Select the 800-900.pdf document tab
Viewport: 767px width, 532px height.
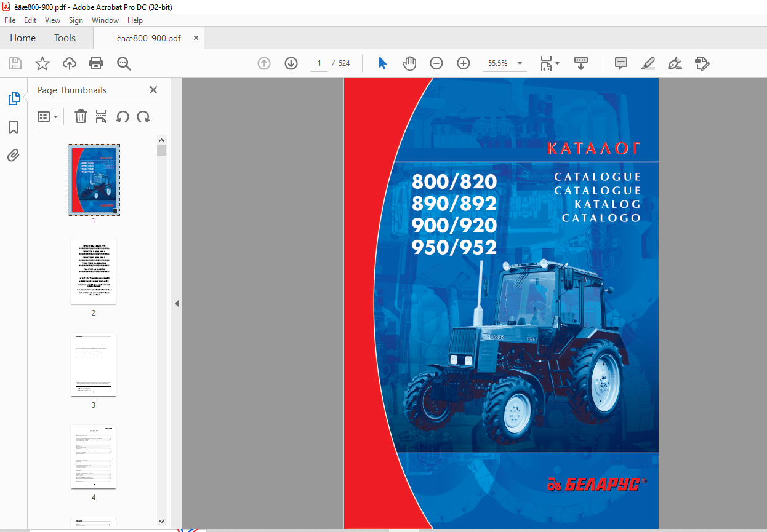pyautogui.click(x=149, y=38)
